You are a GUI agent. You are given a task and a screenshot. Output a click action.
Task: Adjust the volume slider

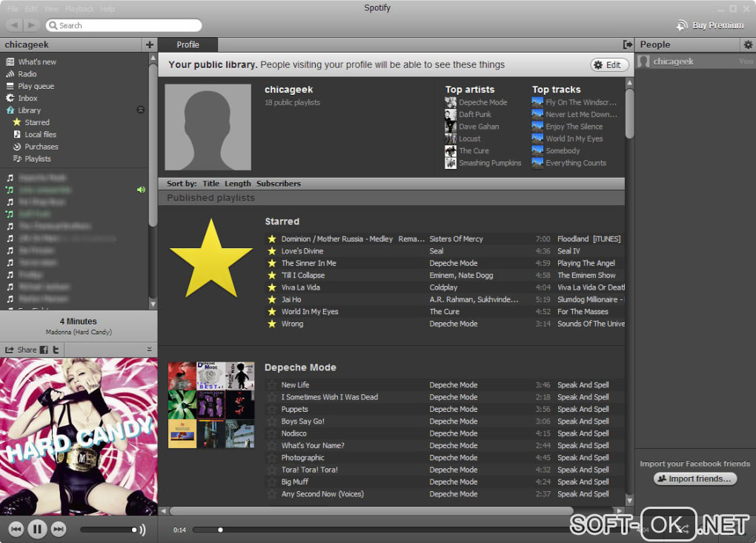(x=108, y=530)
